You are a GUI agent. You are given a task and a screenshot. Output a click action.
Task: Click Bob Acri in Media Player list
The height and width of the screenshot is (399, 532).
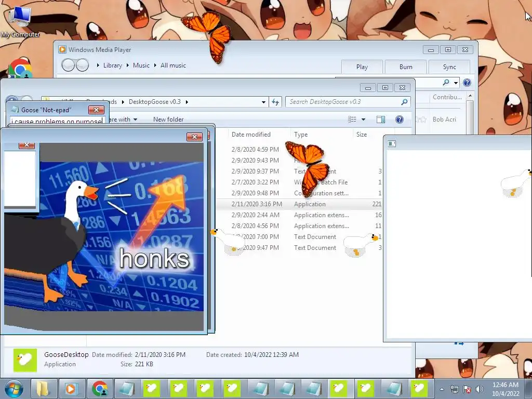pos(444,119)
